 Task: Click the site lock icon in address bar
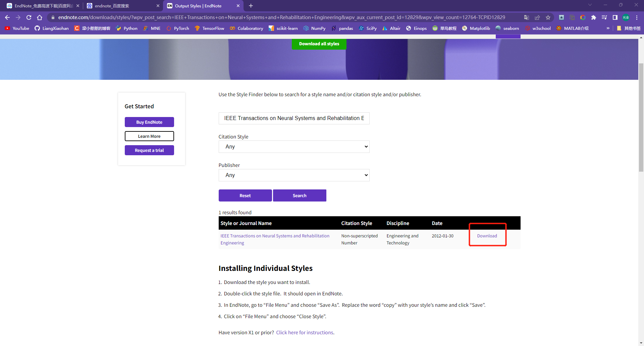tap(53, 17)
